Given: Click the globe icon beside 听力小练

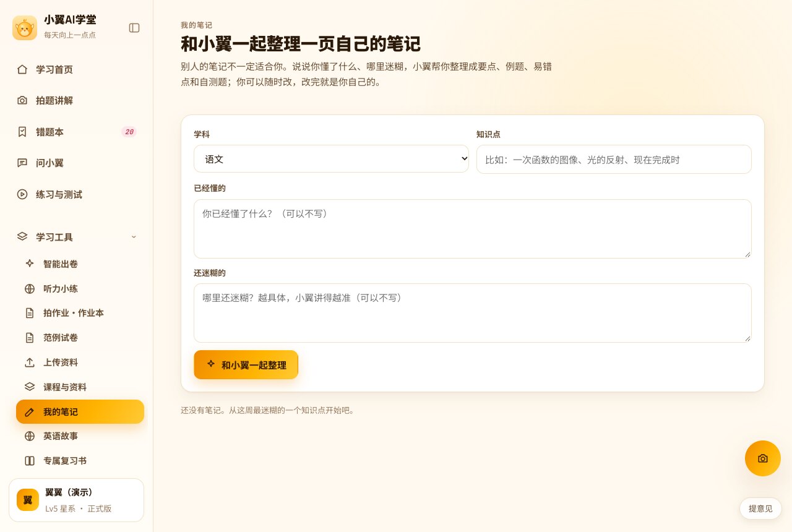Looking at the screenshot, I should tap(30, 288).
